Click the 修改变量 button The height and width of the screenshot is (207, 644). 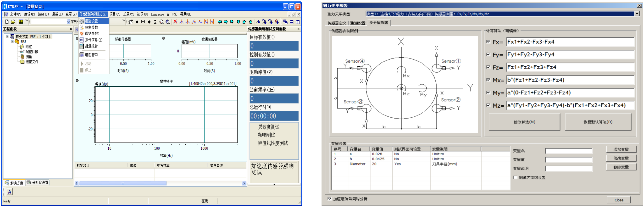(621, 158)
